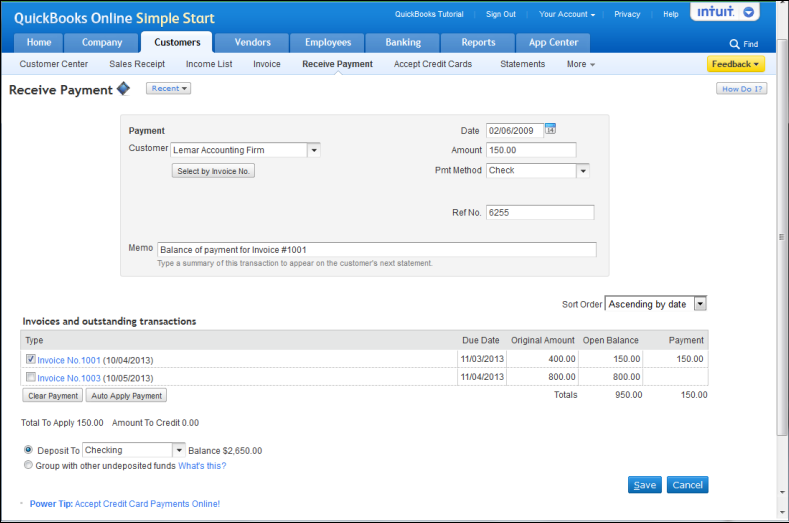Open the Invoice No.1001 link
This screenshot has width=789, height=523.
click(69, 360)
